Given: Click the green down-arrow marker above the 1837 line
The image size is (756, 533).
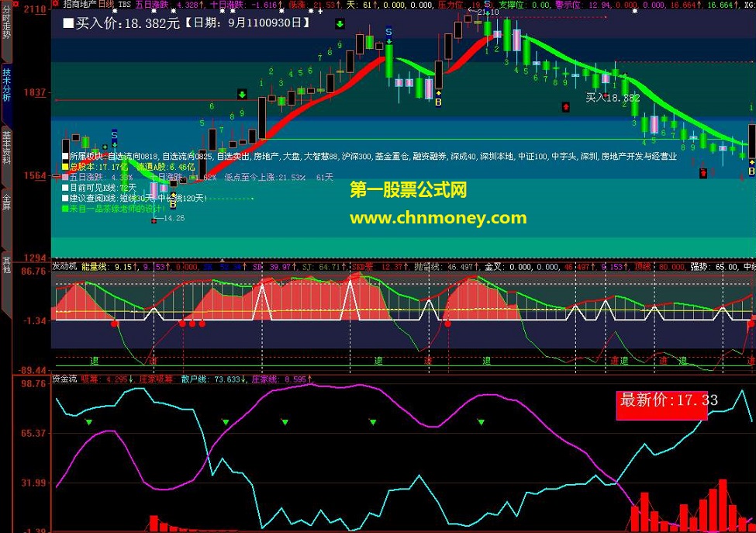Looking at the screenshot, I should (242, 94).
